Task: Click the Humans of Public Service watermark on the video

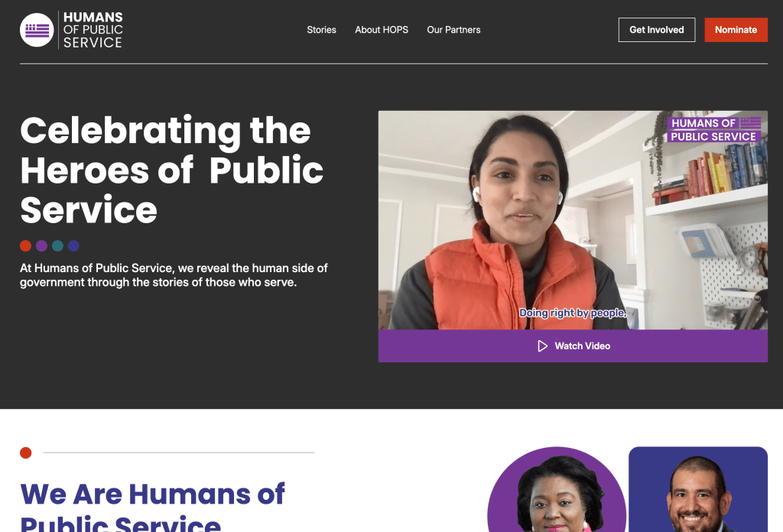Action: point(713,130)
